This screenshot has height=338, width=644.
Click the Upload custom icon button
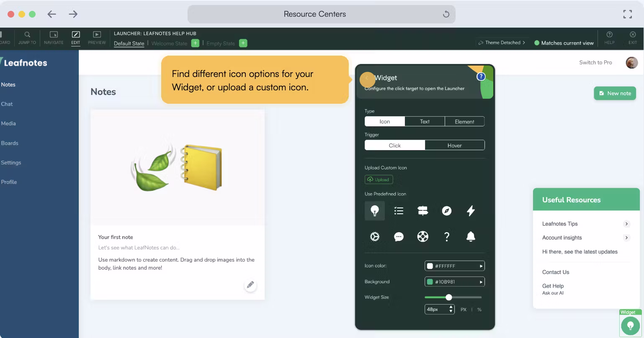379,179
